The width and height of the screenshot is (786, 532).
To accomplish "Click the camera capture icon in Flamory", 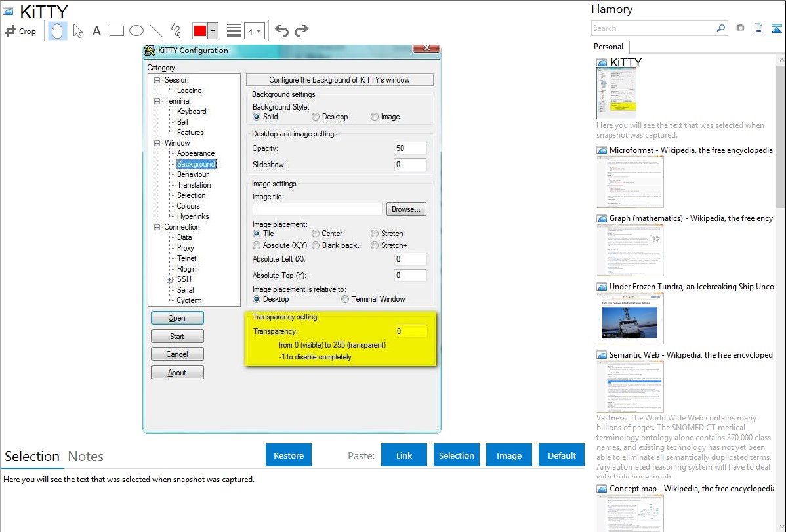I will tap(740, 28).
